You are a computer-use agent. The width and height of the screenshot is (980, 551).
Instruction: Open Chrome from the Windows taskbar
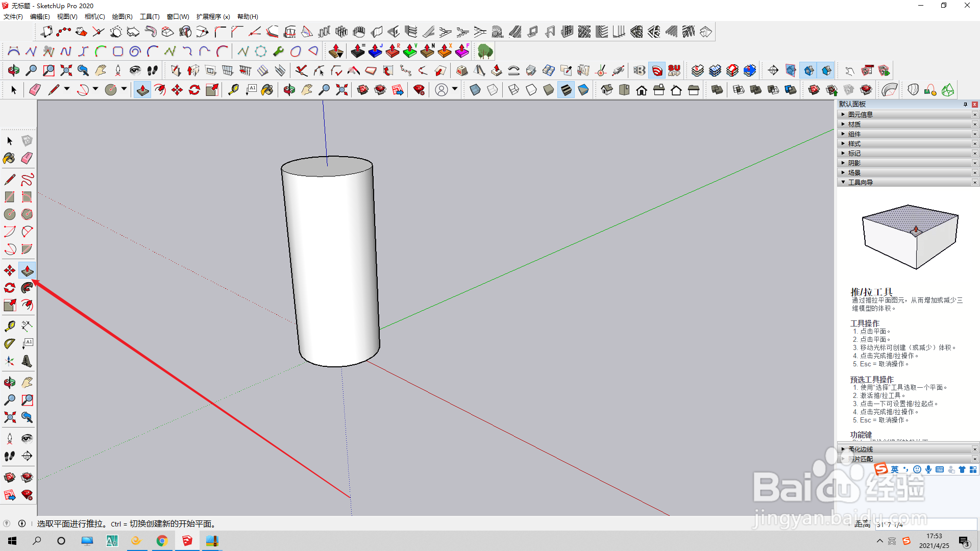[x=162, y=541]
